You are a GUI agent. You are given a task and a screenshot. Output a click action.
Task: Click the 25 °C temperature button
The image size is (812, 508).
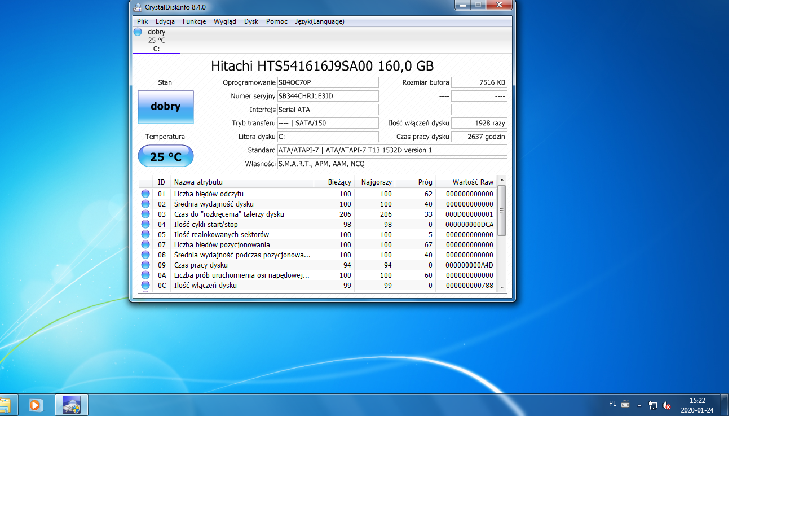[x=165, y=156]
